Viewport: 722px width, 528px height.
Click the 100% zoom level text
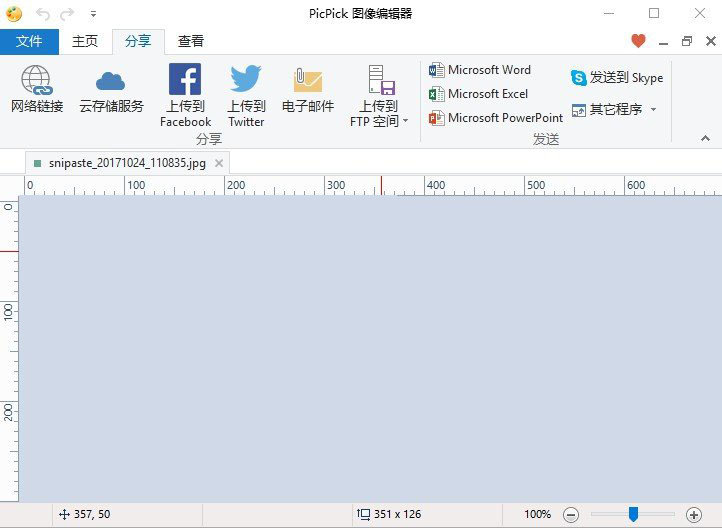click(537, 514)
